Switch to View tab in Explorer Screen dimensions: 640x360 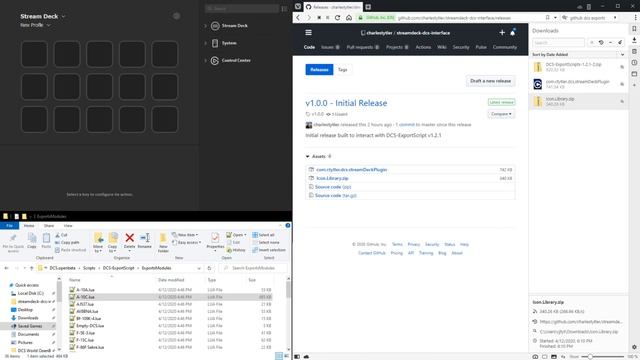click(68, 226)
